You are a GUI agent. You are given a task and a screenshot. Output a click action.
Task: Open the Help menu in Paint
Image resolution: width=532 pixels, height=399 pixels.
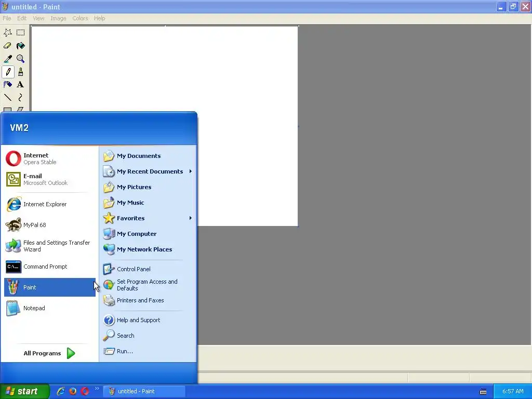(x=99, y=18)
